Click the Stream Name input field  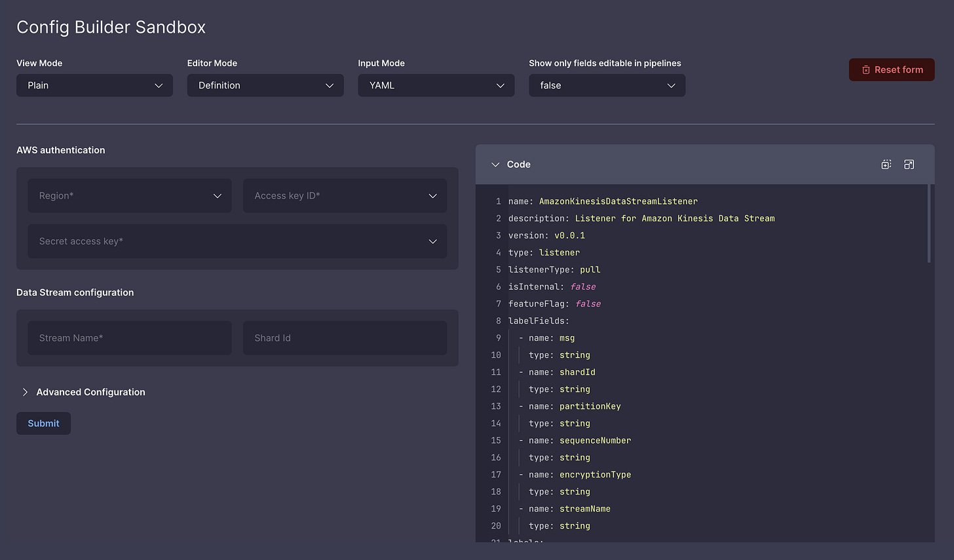(130, 338)
